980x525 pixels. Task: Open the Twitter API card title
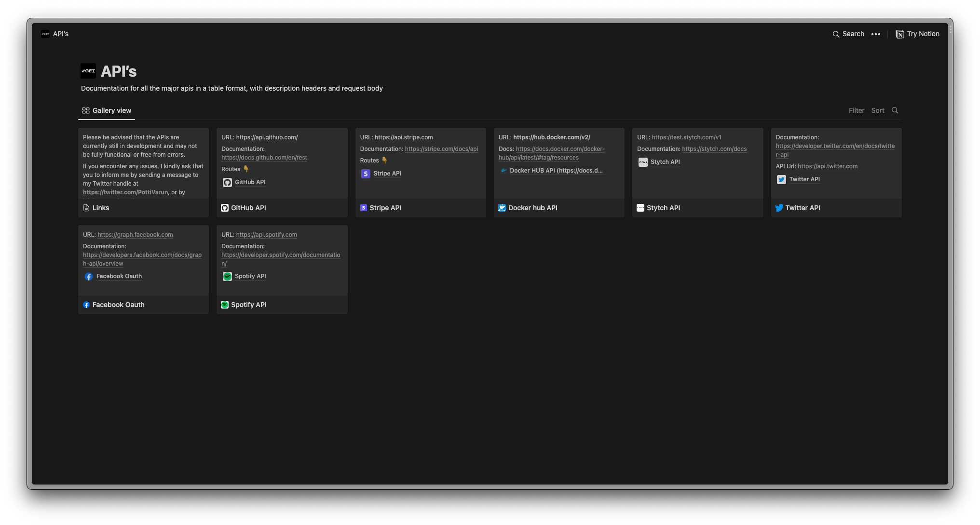click(803, 208)
